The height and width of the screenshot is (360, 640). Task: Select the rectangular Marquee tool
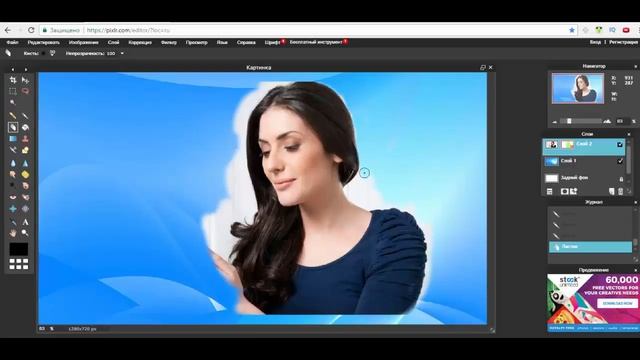pos(13,91)
